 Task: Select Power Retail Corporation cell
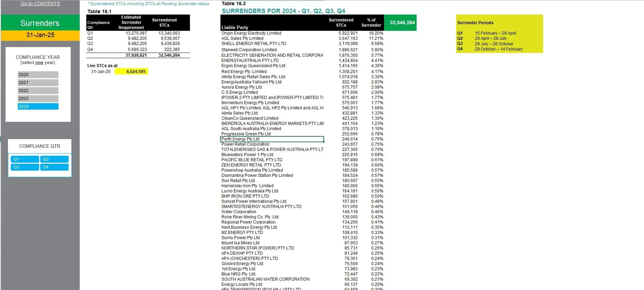click(245, 144)
